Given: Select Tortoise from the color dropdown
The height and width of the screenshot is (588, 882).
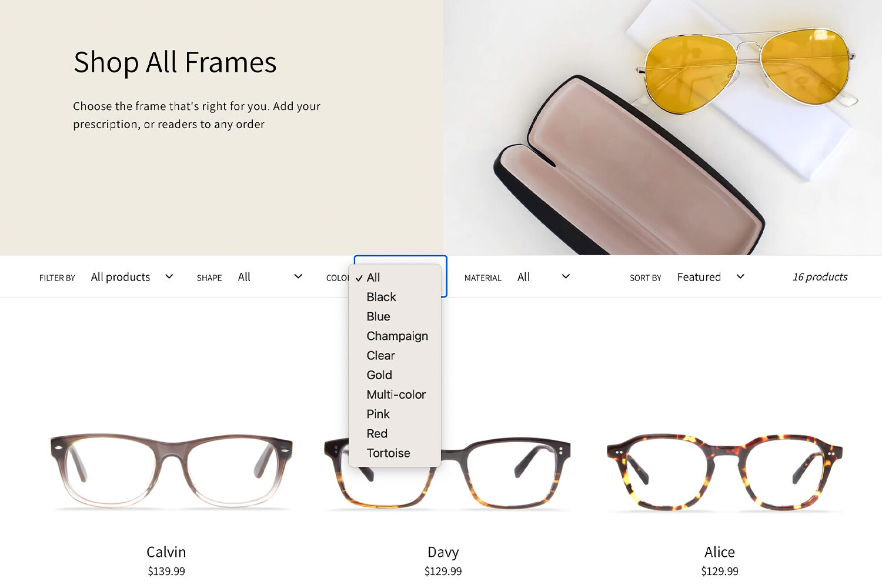Looking at the screenshot, I should pyautogui.click(x=395, y=453).
